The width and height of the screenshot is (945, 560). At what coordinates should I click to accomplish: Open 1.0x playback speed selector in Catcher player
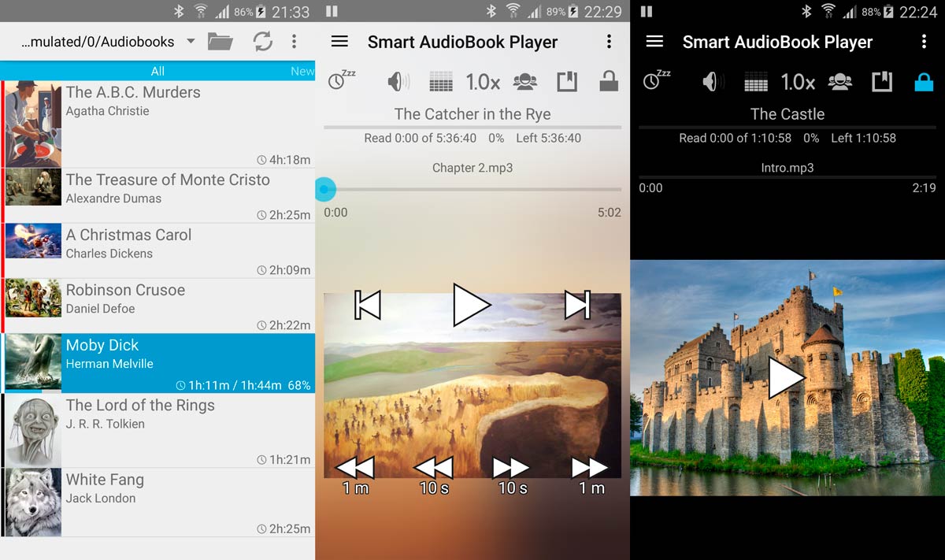pyautogui.click(x=483, y=81)
